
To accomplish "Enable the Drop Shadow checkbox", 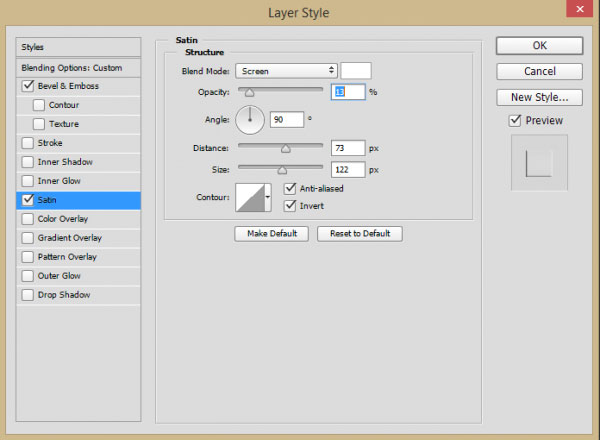I will (28, 295).
